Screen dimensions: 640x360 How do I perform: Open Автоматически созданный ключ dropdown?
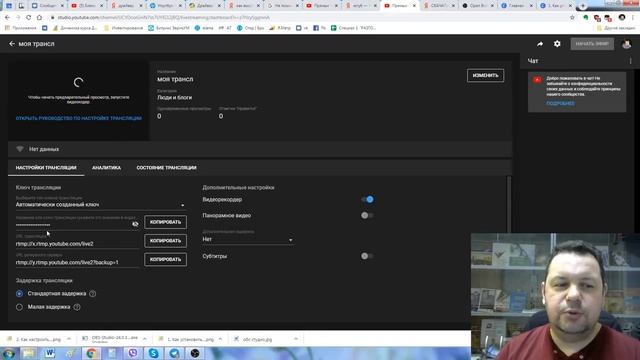point(100,204)
